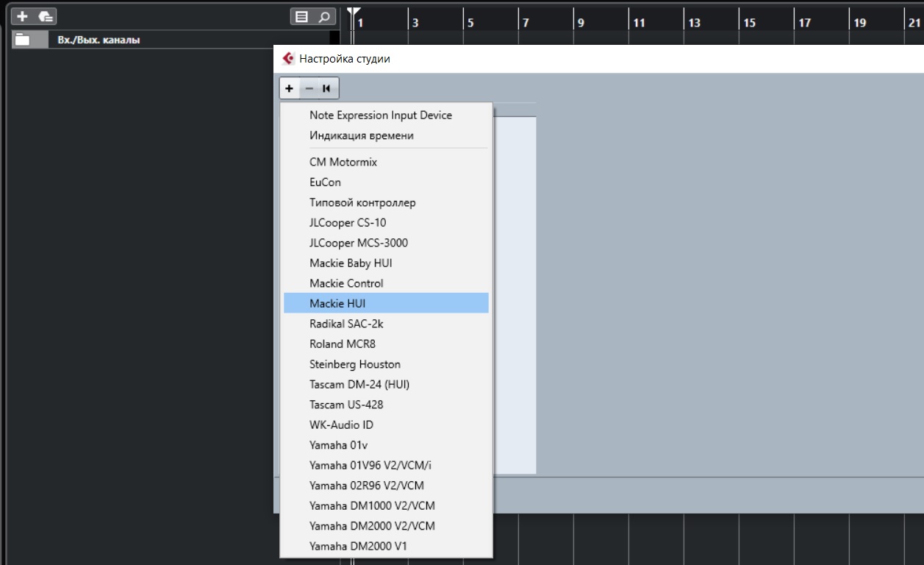Click the find tracks magnifier icon
Viewport: 924px width, 565px height.
pos(324,16)
